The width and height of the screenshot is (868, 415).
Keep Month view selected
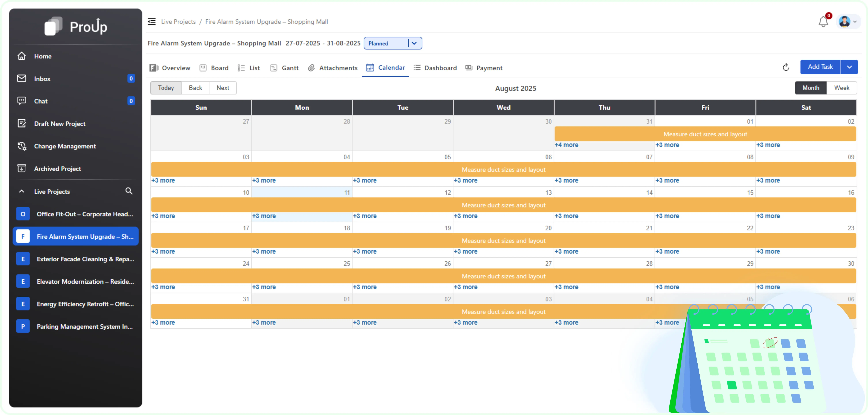tap(811, 88)
